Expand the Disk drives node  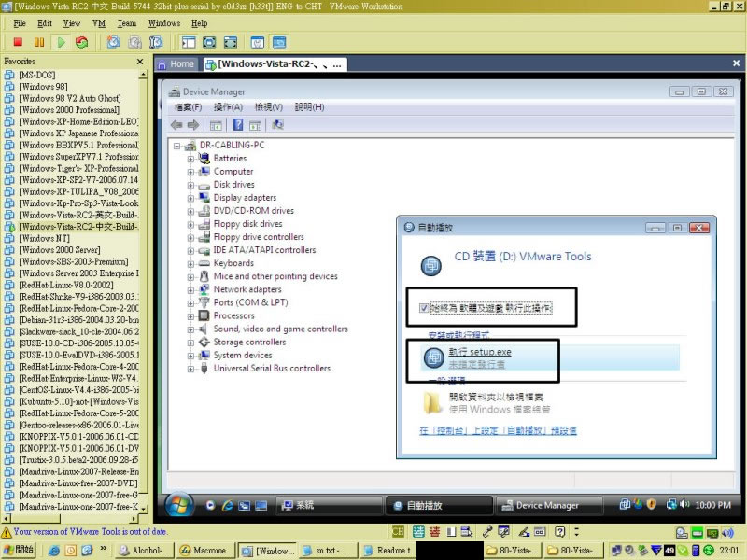point(190,185)
